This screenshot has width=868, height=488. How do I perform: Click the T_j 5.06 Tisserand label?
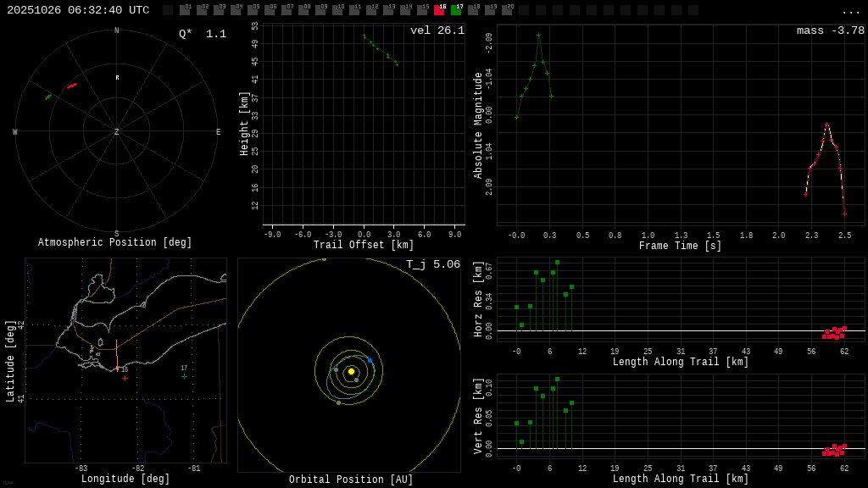click(x=432, y=265)
